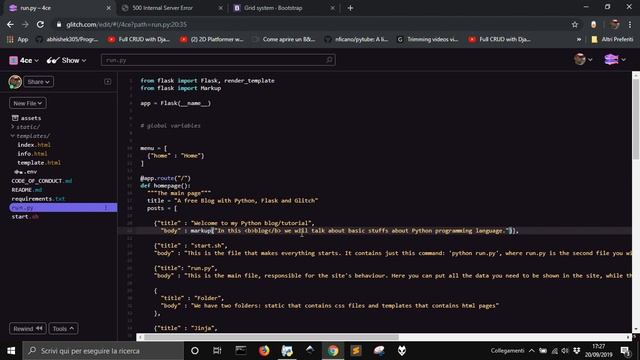
Task: Open the Tools menu button
Action: [63, 329]
